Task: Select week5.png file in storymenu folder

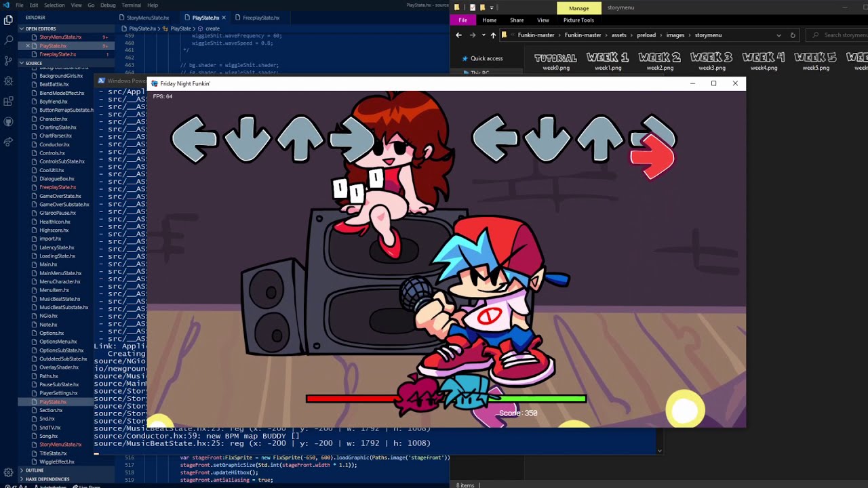Action: pyautogui.click(x=816, y=61)
